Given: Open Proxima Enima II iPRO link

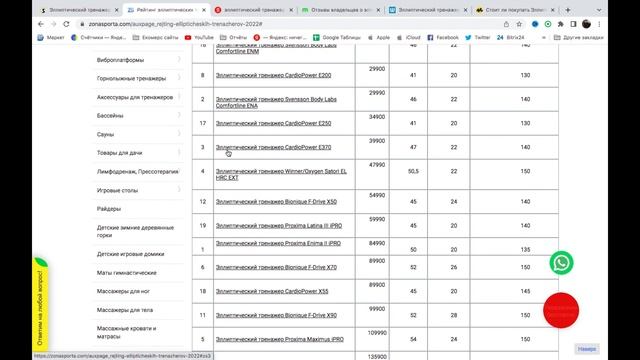Looking at the screenshot, I should [278, 243].
